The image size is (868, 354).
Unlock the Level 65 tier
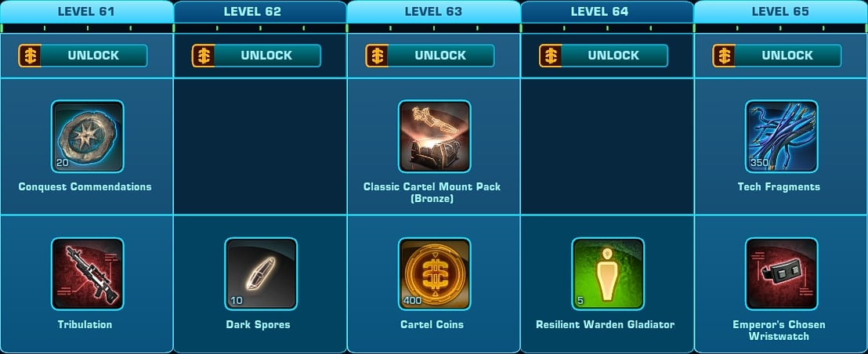(777, 56)
